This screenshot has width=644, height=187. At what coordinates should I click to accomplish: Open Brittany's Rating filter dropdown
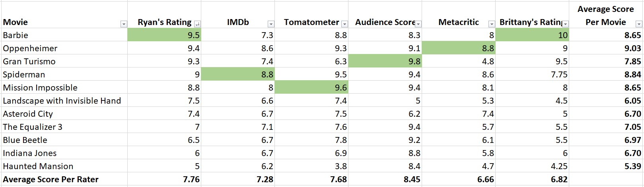click(x=565, y=24)
